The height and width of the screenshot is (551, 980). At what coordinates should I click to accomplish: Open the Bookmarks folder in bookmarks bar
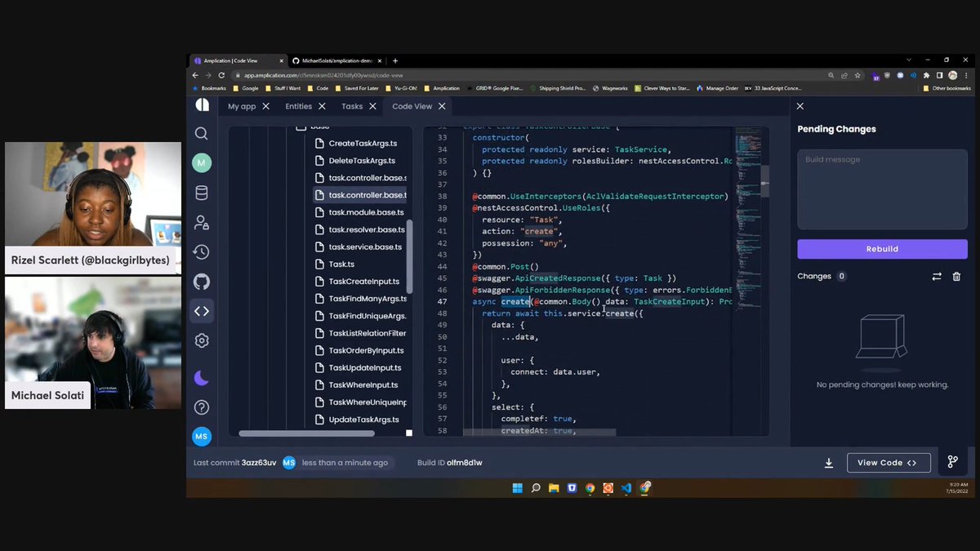point(209,88)
